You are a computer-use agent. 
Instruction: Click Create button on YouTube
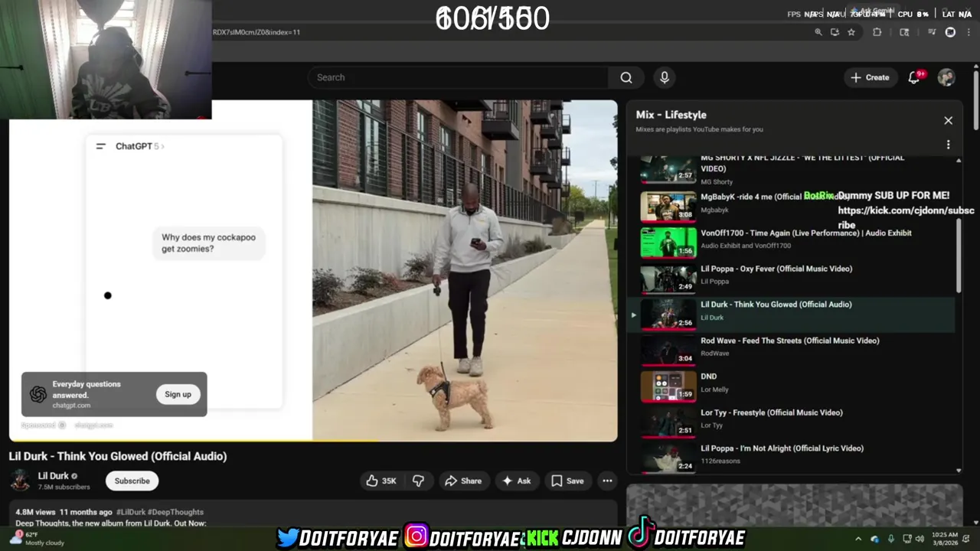[x=870, y=77]
